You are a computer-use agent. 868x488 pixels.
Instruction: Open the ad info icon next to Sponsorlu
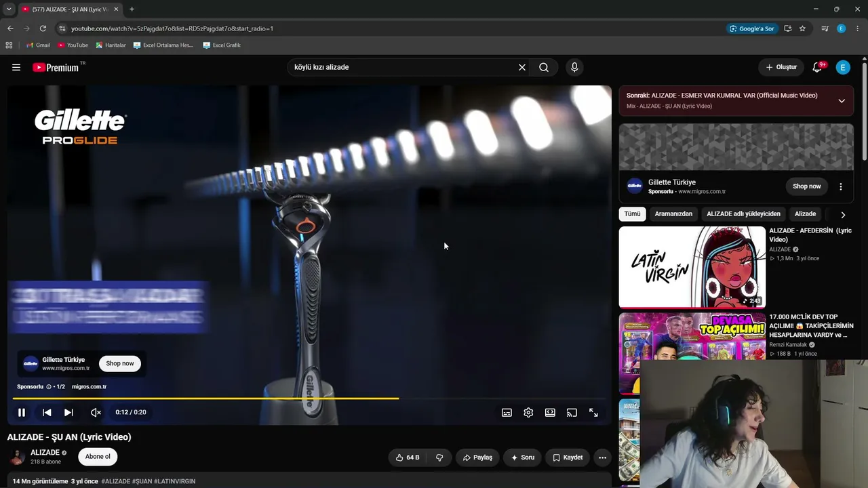[x=49, y=387]
